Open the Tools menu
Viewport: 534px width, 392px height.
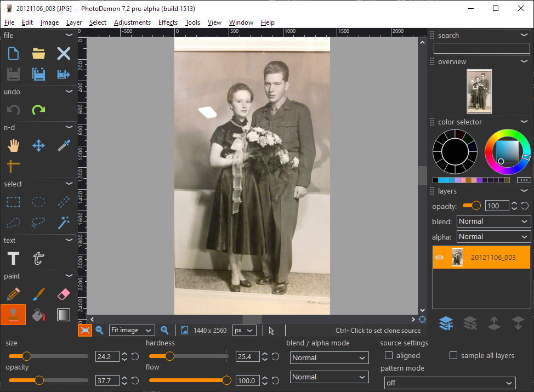click(x=192, y=22)
